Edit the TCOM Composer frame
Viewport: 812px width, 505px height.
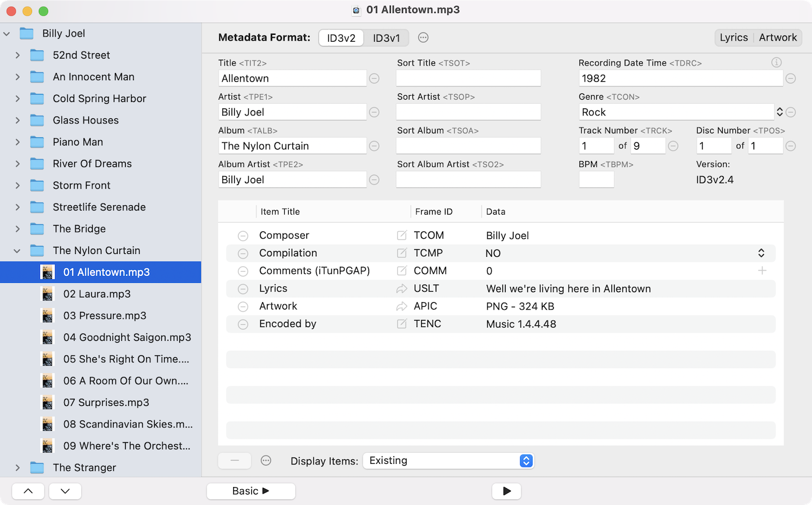(x=401, y=235)
